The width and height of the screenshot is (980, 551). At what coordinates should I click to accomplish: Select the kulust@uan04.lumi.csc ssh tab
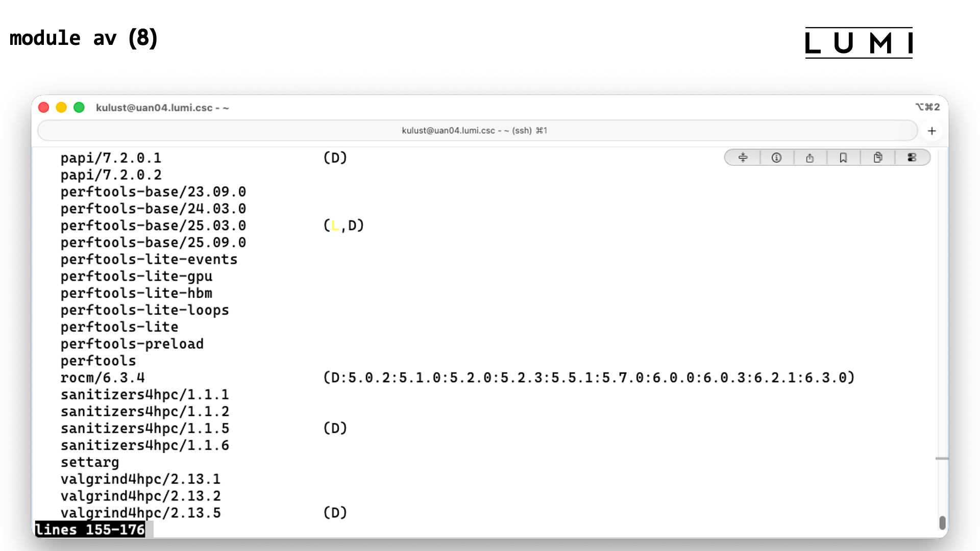click(x=474, y=131)
